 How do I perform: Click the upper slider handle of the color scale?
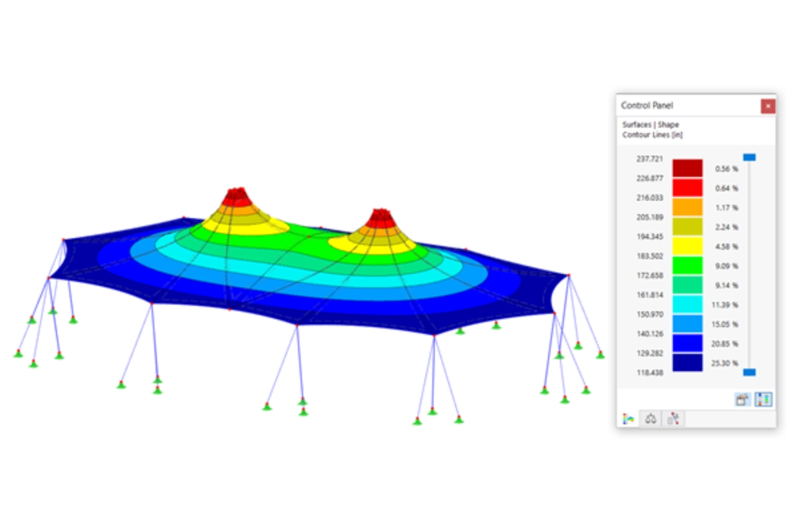(749, 158)
